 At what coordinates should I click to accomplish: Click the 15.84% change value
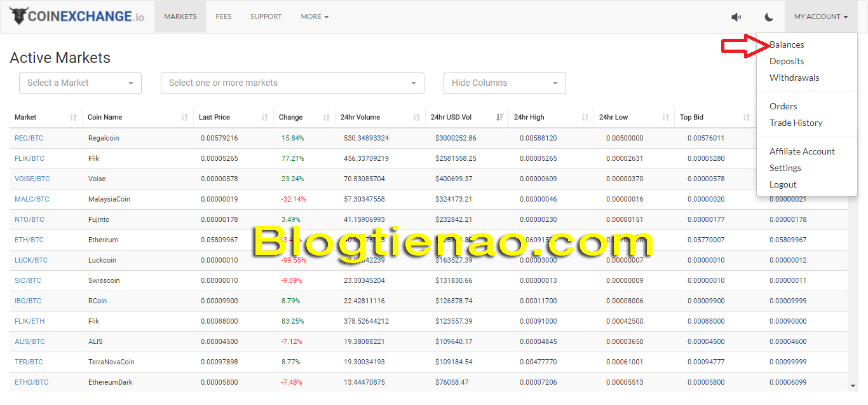293,138
